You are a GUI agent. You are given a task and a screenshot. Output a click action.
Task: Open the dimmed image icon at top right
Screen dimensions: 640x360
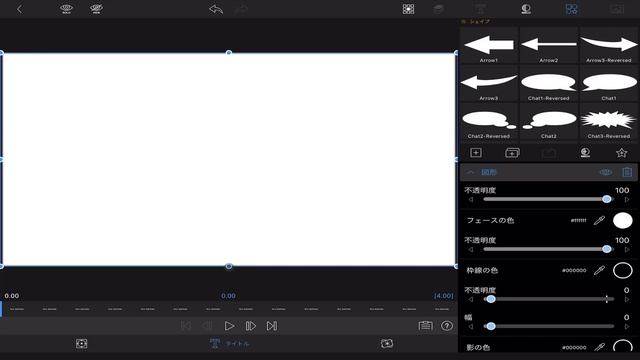(x=617, y=9)
